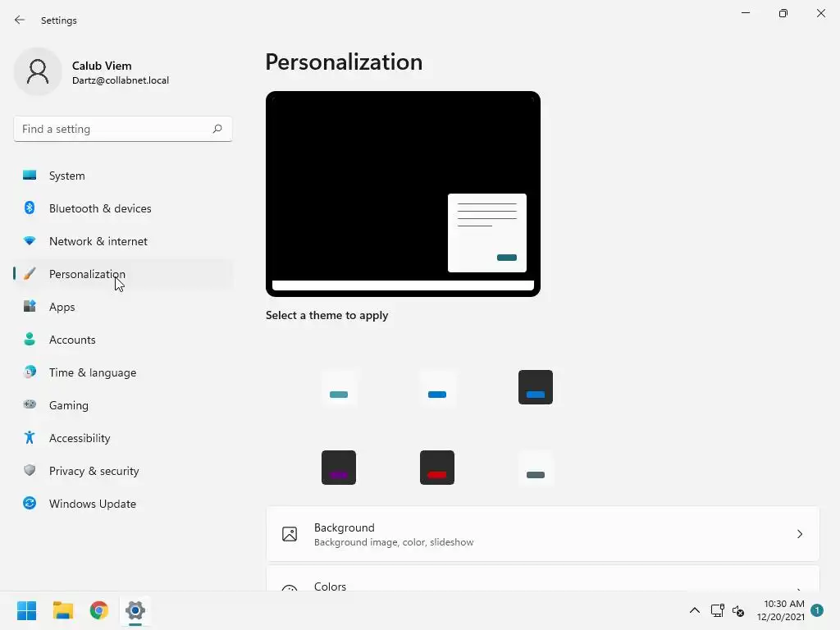Apply the dark theme with blue accent
Viewport: 840px width, 630px height.
pos(536,387)
